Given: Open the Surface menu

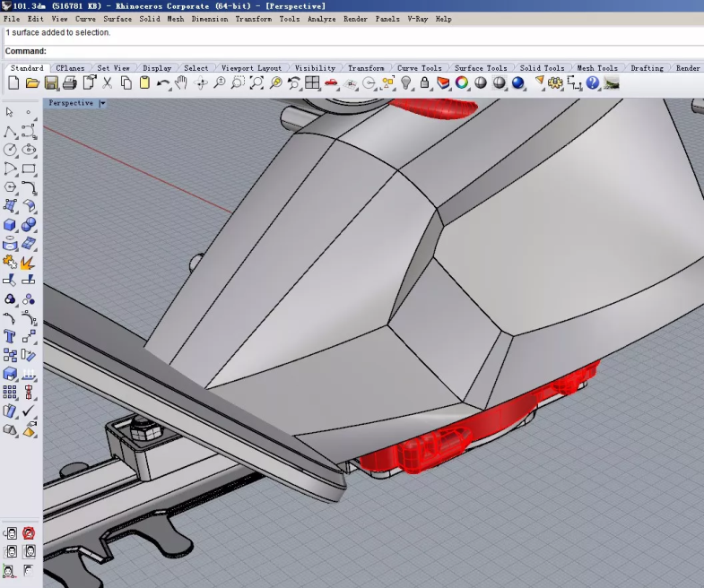Looking at the screenshot, I should coord(117,19).
